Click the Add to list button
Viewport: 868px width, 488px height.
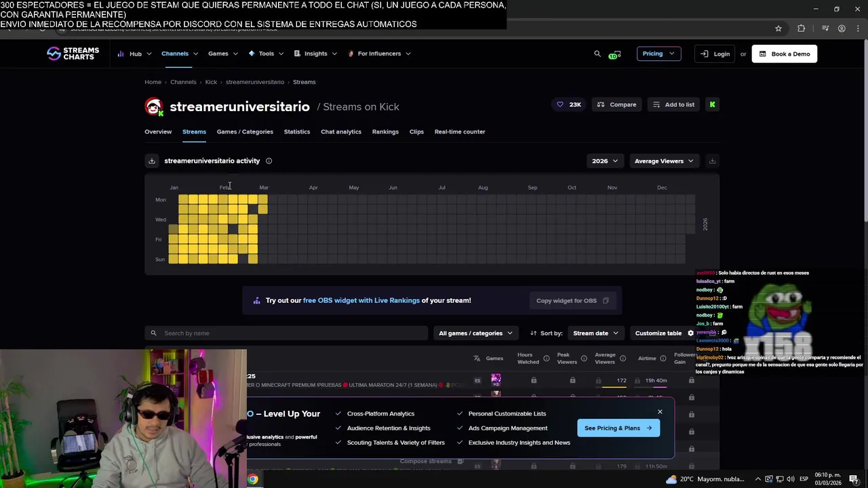pyautogui.click(x=673, y=104)
